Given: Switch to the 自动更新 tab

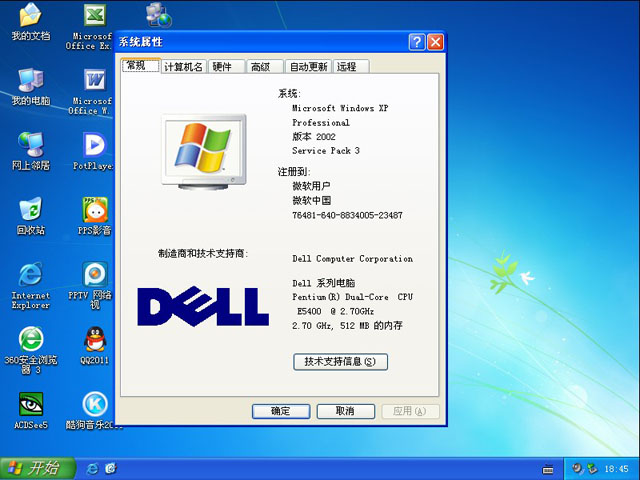Looking at the screenshot, I should (x=308, y=67).
